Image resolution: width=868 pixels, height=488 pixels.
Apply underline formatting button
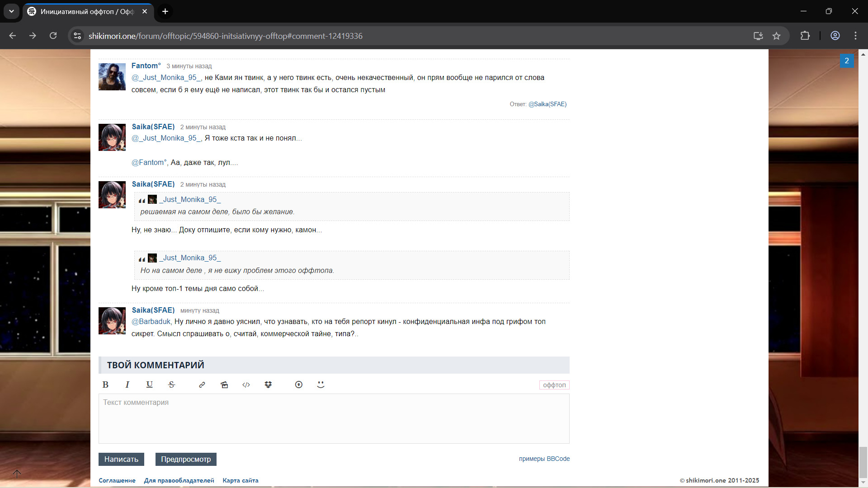[149, 385]
